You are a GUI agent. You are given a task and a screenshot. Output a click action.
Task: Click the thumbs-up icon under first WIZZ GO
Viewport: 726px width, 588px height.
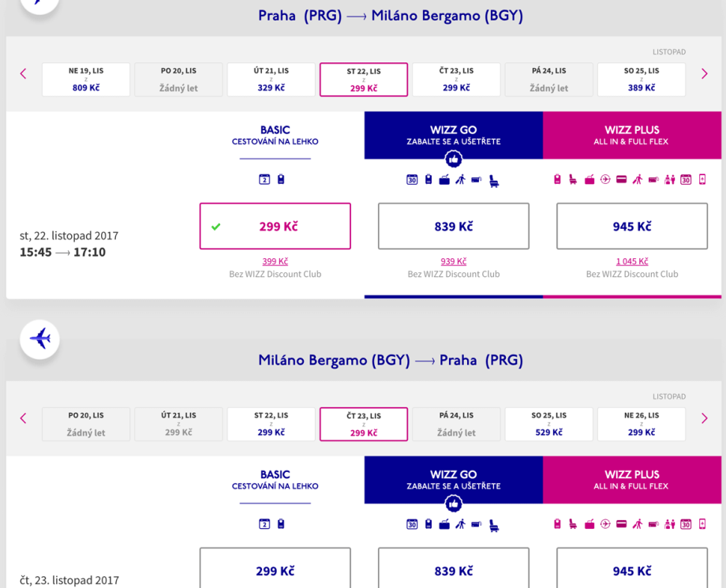point(453,159)
